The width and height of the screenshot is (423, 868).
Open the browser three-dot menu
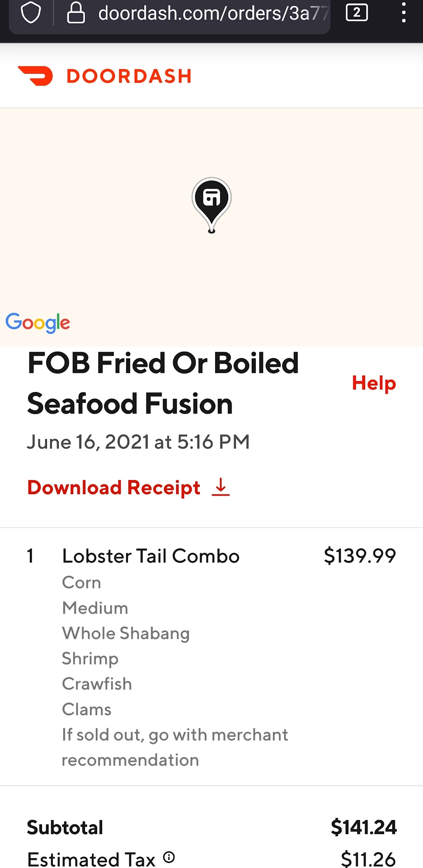(404, 13)
